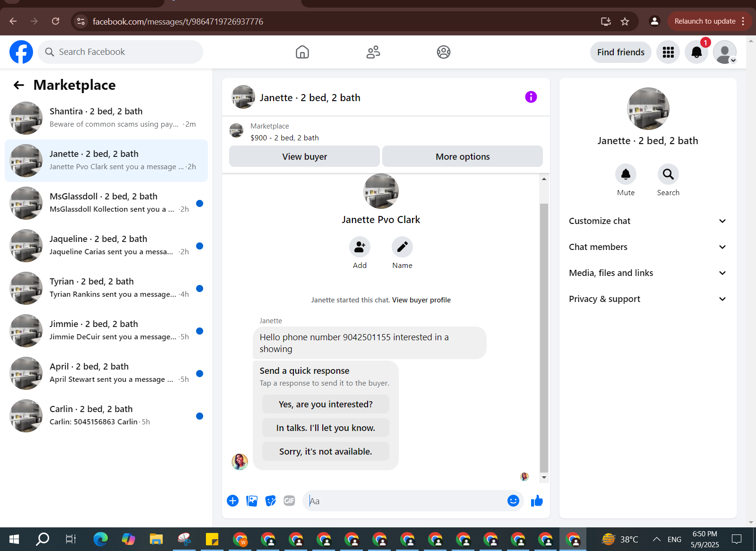The height and width of the screenshot is (551, 756).
Task: Open Microsoft Edge from taskbar
Action: pos(100,539)
